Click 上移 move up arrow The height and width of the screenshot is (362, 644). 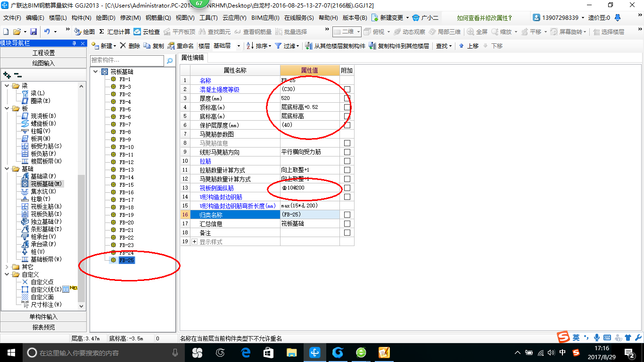469,46
